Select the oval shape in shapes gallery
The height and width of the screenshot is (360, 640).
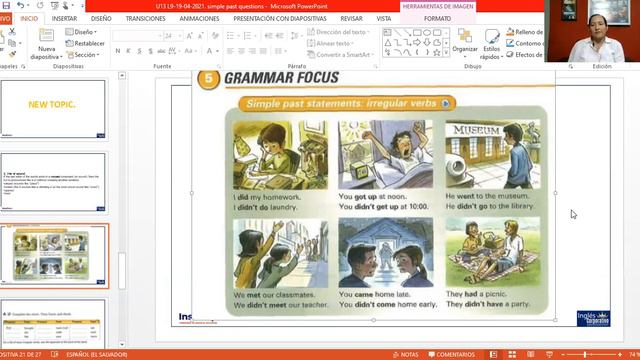click(427, 32)
